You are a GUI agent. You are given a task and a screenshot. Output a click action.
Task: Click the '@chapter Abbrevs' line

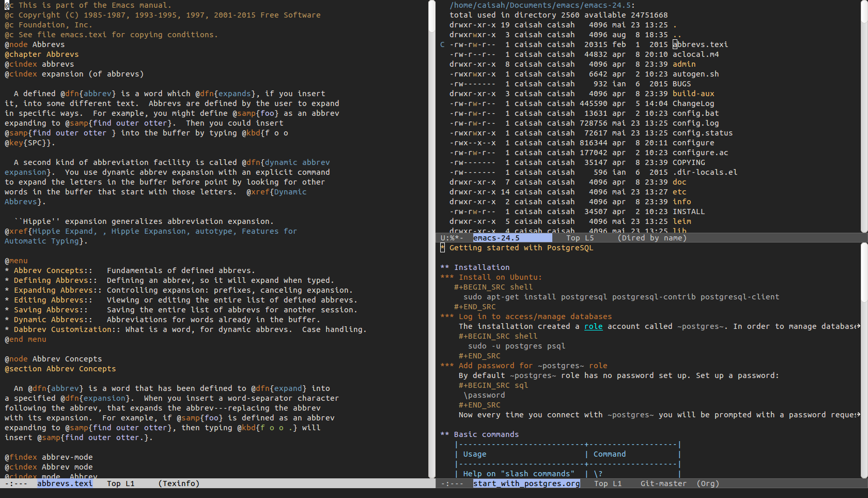[x=42, y=54]
